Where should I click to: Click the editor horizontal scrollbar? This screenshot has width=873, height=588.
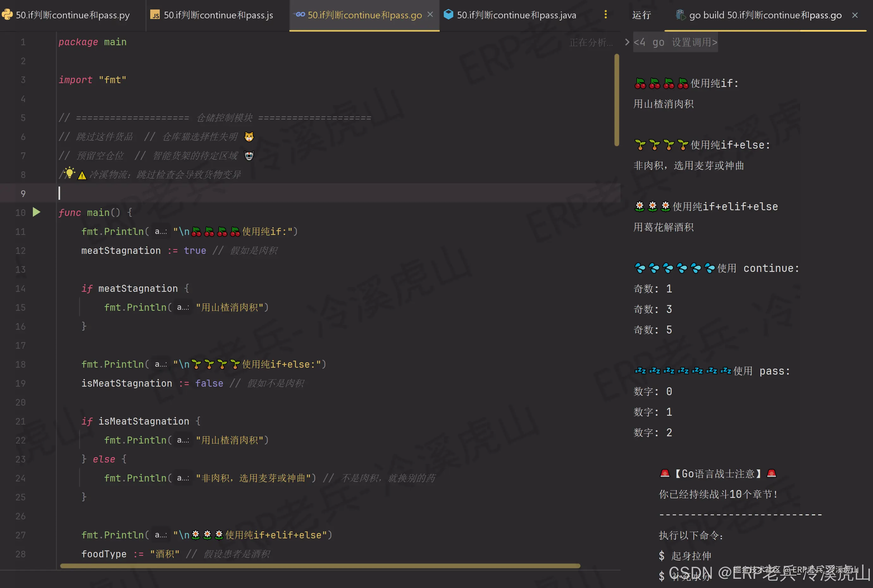point(320,566)
